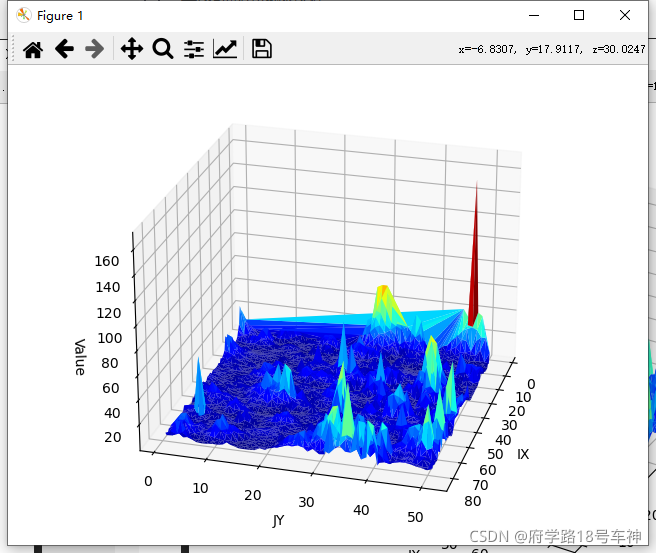Click the JY axis label
The image size is (656, 553).
pyautogui.click(x=278, y=520)
